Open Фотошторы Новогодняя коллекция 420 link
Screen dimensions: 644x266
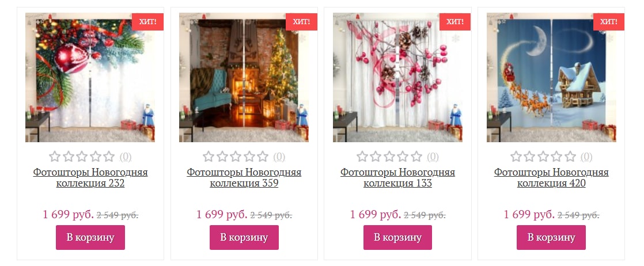pos(551,178)
